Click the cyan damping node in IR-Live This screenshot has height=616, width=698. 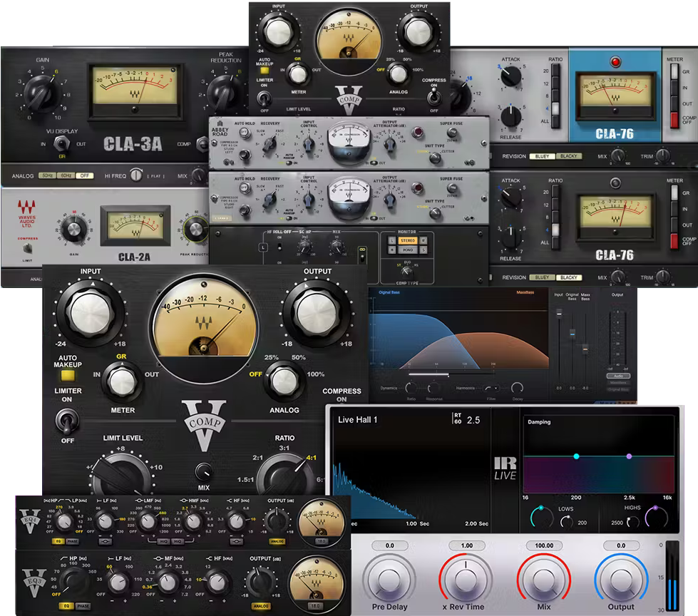pos(577,456)
